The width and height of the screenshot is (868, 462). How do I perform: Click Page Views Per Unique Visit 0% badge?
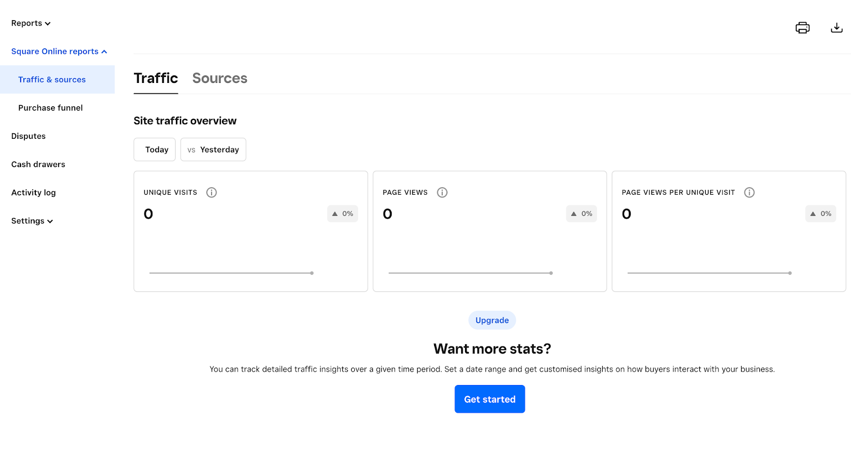pyautogui.click(x=821, y=214)
